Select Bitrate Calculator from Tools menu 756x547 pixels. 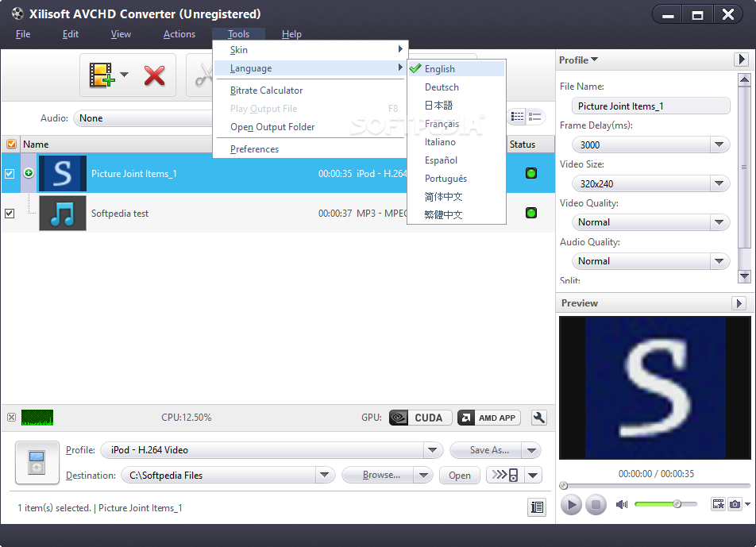pyautogui.click(x=310, y=91)
